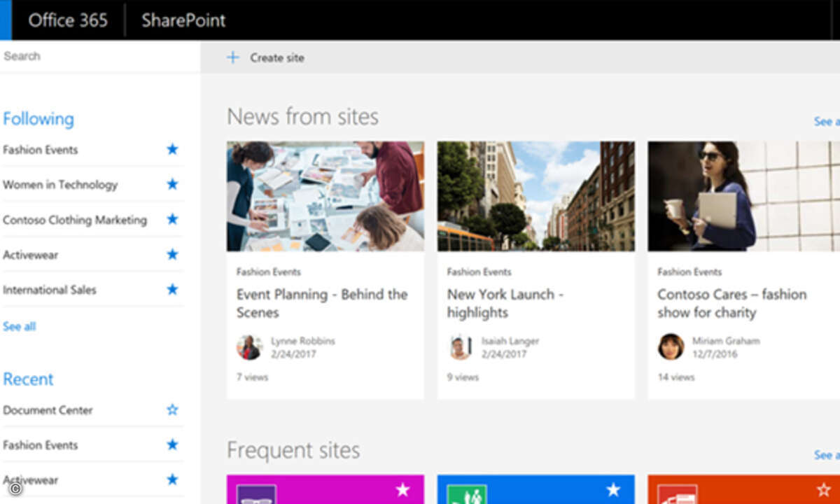Toggle star for Fashion Events under Recent

click(172, 444)
